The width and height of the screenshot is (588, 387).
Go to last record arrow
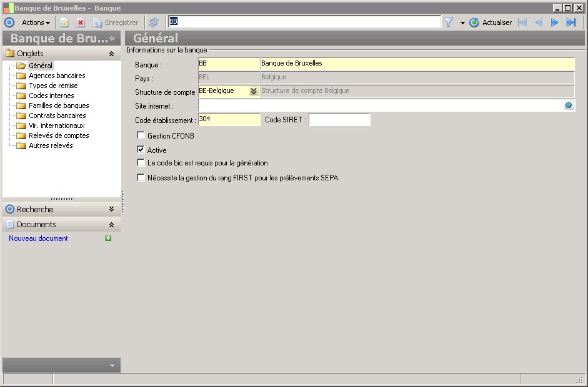click(x=571, y=22)
